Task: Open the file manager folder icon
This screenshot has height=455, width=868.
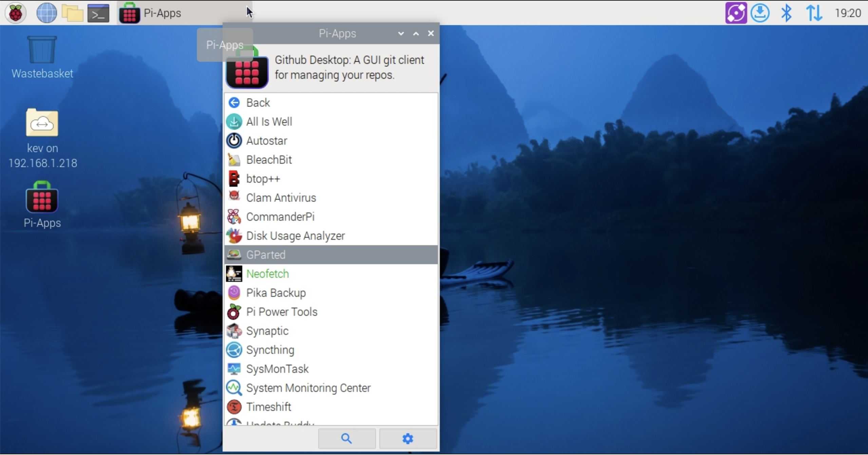Action: pyautogui.click(x=72, y=13)
